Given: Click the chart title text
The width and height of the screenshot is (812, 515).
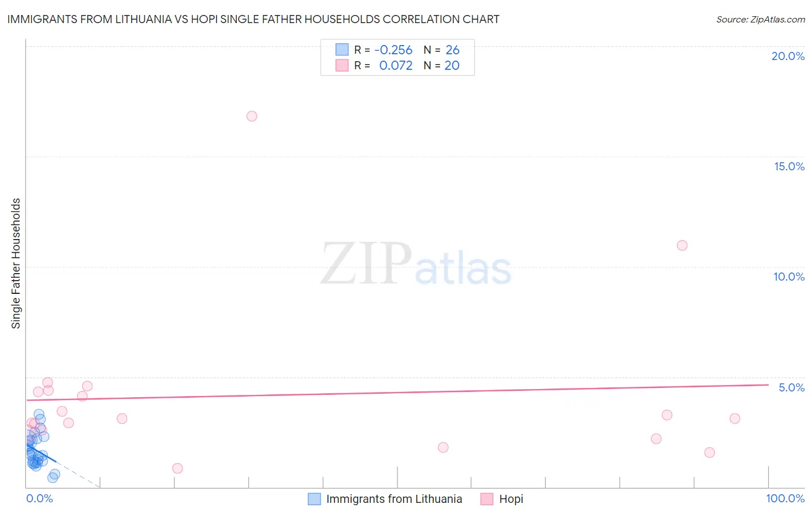Looking at the screenshot, I should click(x=253, y=19).
